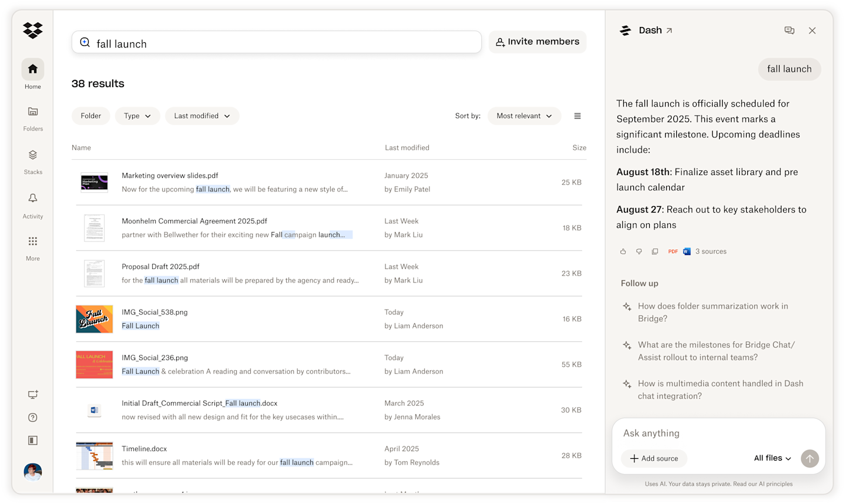Image resolution: width=846 pixels, height=504 pixels.
Task: Open Initial Draft_Commercial Script_Fall launch.docx
Action: pyautogui.click(x=199, y=404)
